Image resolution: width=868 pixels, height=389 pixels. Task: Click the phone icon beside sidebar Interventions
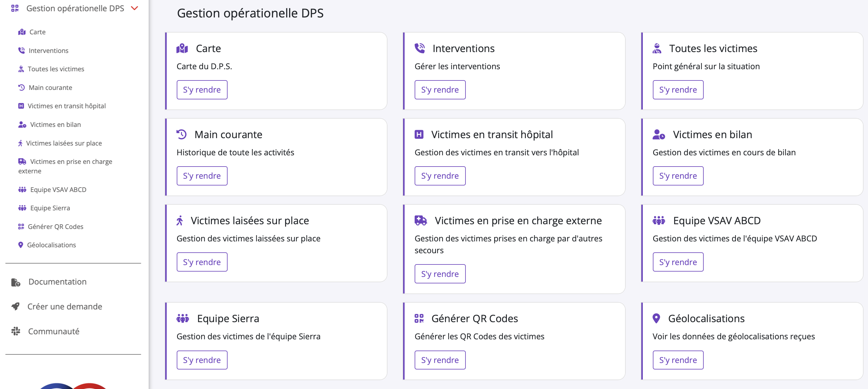(x=22, y=51)
